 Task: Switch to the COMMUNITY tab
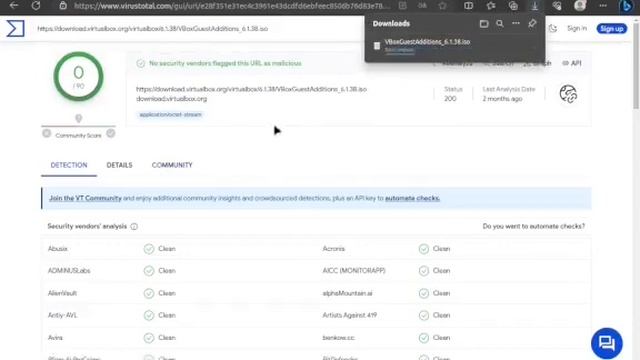tap(172, 165)
